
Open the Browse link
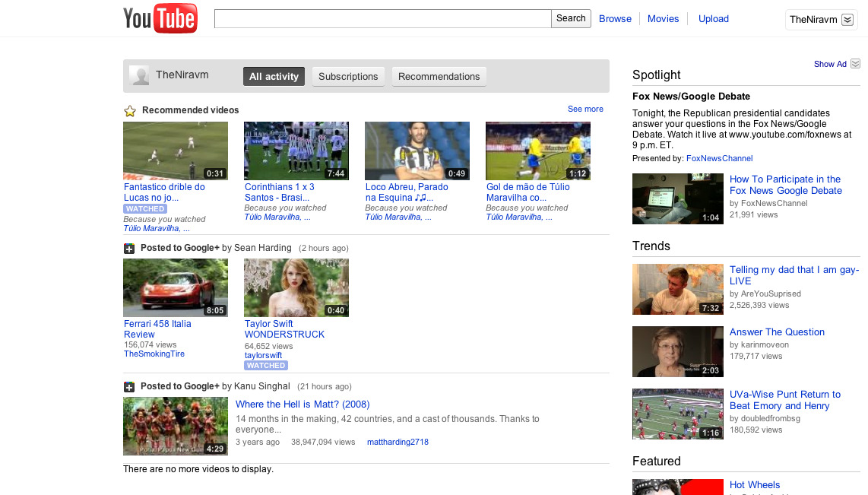coord(615,19)
